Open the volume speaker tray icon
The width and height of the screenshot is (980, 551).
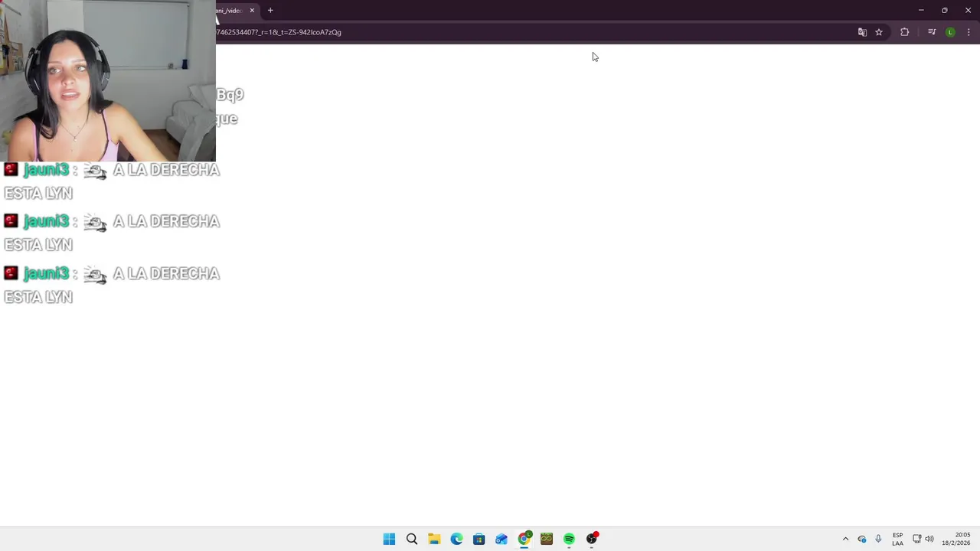coord(929,539)
